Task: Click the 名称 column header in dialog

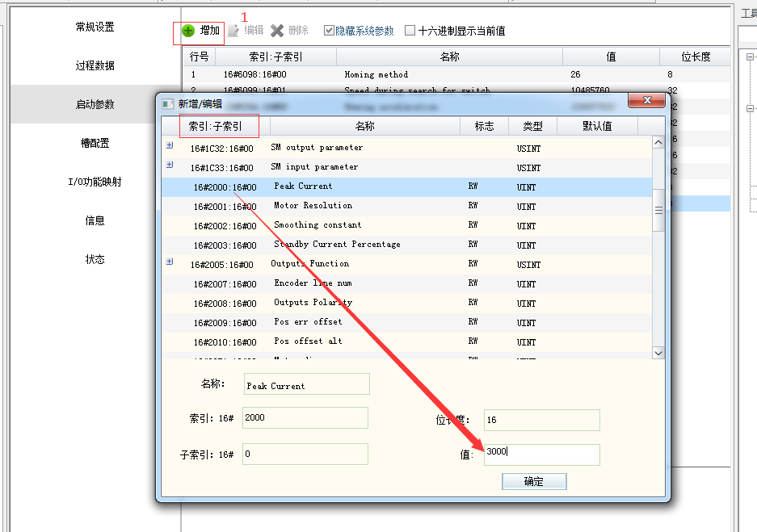Action: pos(365,127)
